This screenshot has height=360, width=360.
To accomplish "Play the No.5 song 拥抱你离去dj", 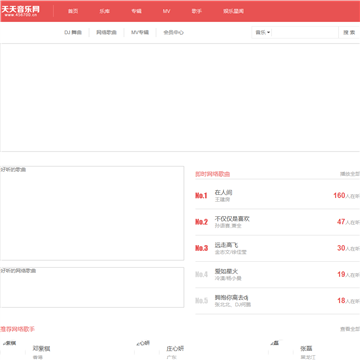I will pos(231,297).
